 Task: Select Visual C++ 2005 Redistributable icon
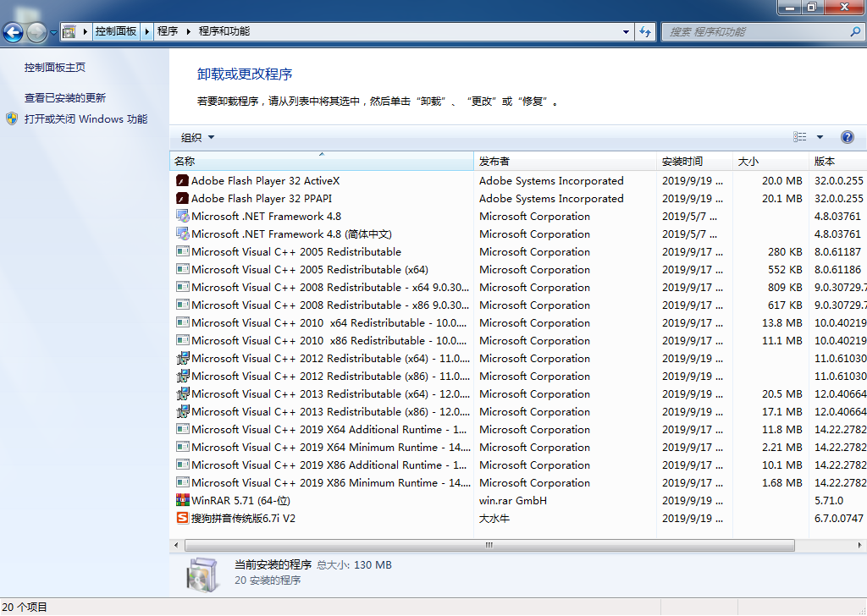183,251
